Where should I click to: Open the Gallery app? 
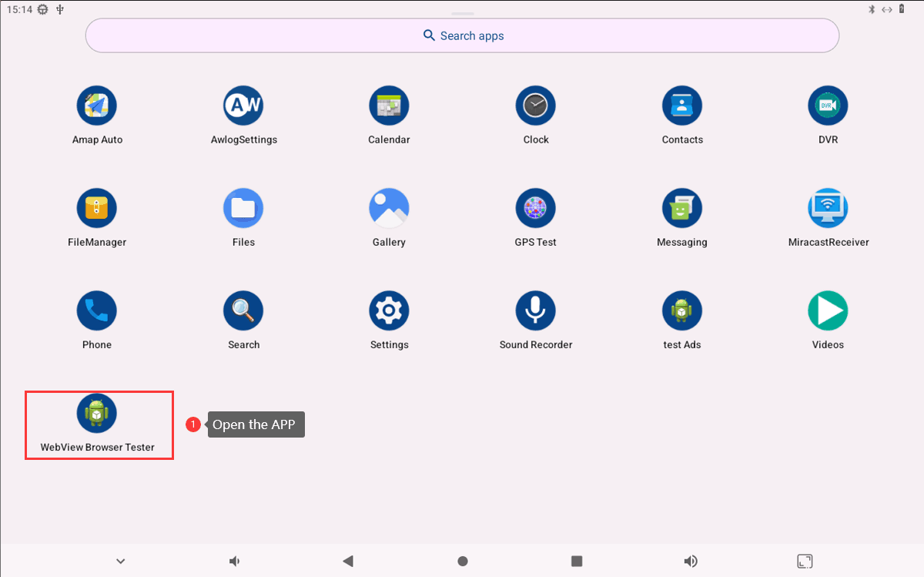coord(389,207)
